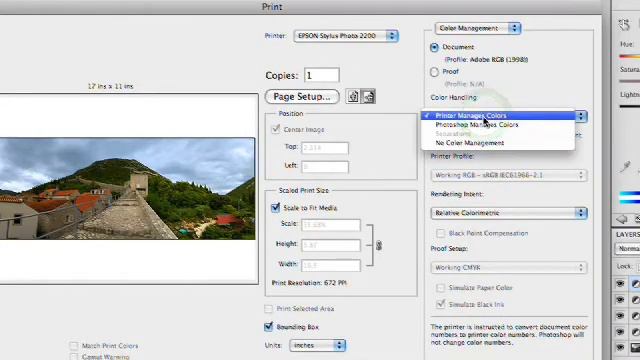The height and width of the screenshot is (360, 640).
Task: Open the Units inches dropdown
Action: tap(318, 345)
